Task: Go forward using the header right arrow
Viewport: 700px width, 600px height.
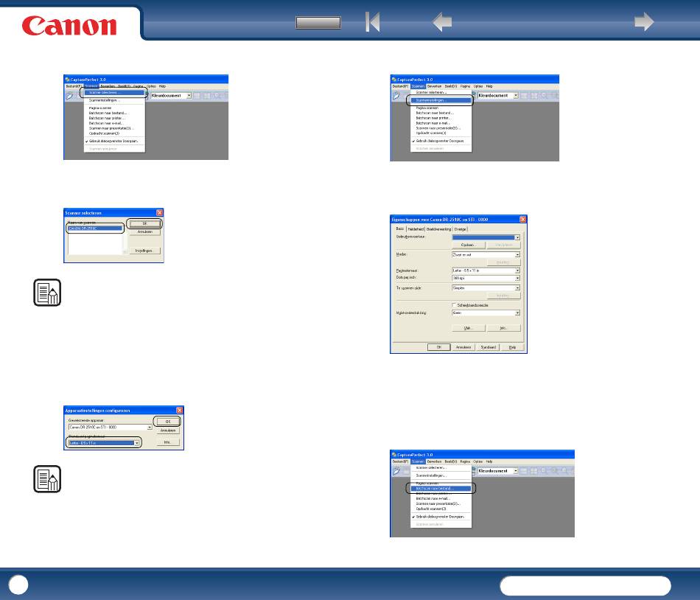Action: coord(644,21)
